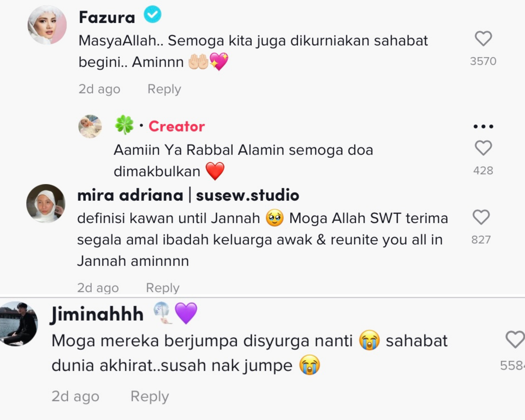Tap the 3570 like count on Fazura's comment
Screen dimensions: 525x420
click(483, 61)
